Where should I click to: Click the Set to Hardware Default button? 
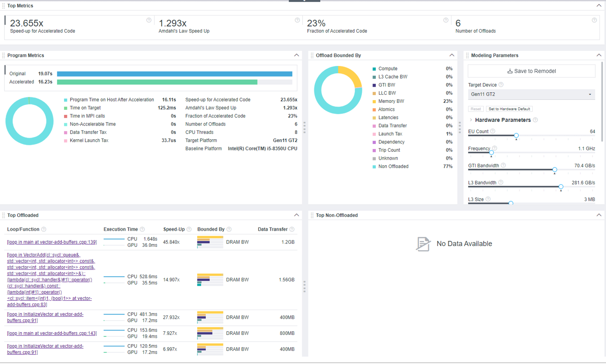[509, 109]
